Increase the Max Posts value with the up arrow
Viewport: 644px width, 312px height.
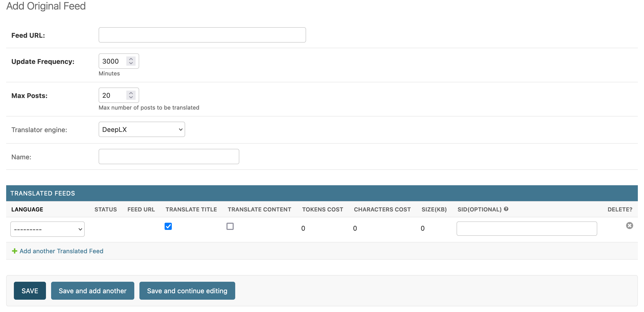(x=131, y=93)
